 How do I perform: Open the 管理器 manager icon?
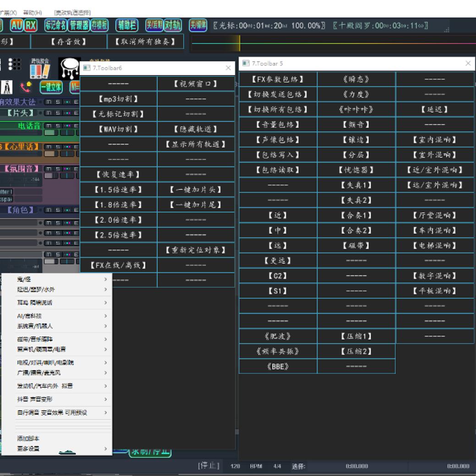point(79,25)
